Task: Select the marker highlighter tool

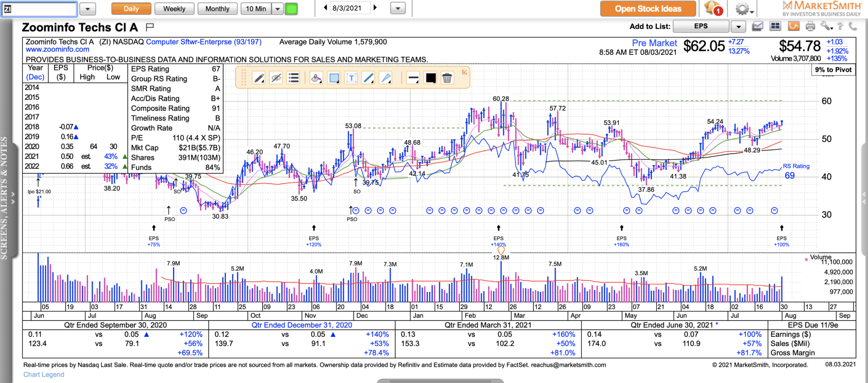Action: (x=316, y=78)
